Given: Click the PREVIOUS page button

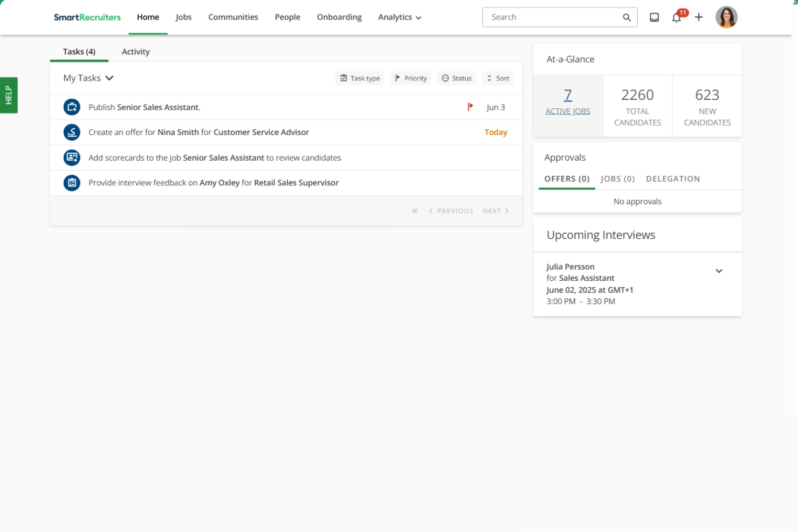Looking at the screenshot, I should tap(451, 211).
